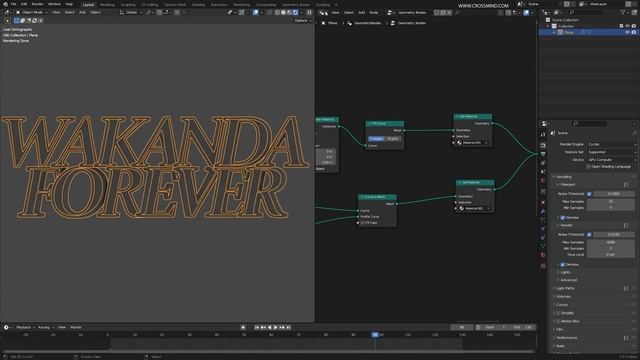640x360 pixels.
Task: Jump to the timeline end frame
Action: click(288, 327)
